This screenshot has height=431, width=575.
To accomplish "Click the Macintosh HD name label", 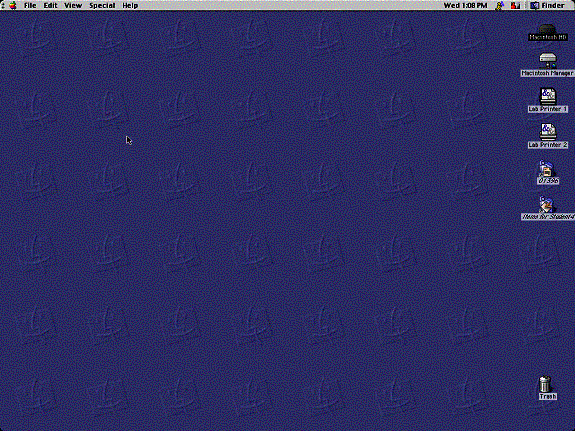I will click(x=548, y=37).
